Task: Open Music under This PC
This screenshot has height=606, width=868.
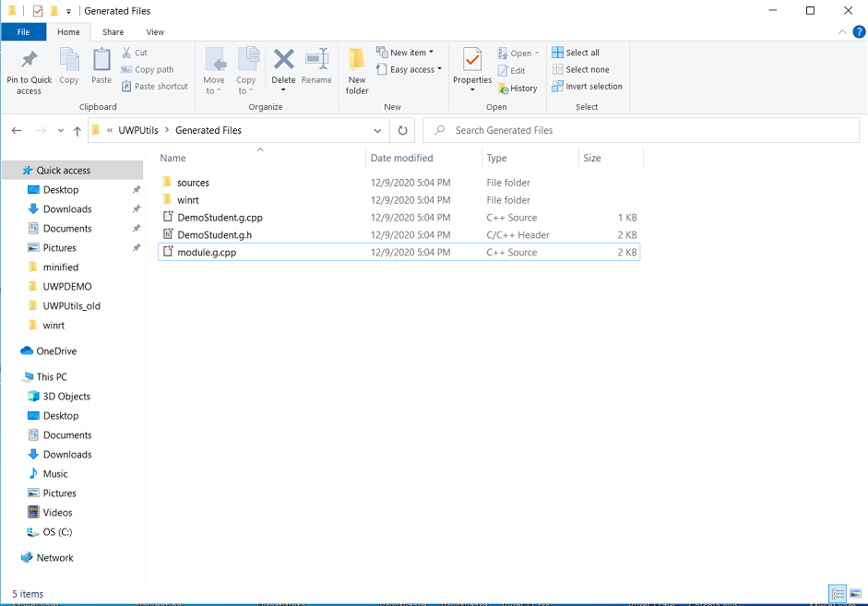Action: click(x=55, y=474)
